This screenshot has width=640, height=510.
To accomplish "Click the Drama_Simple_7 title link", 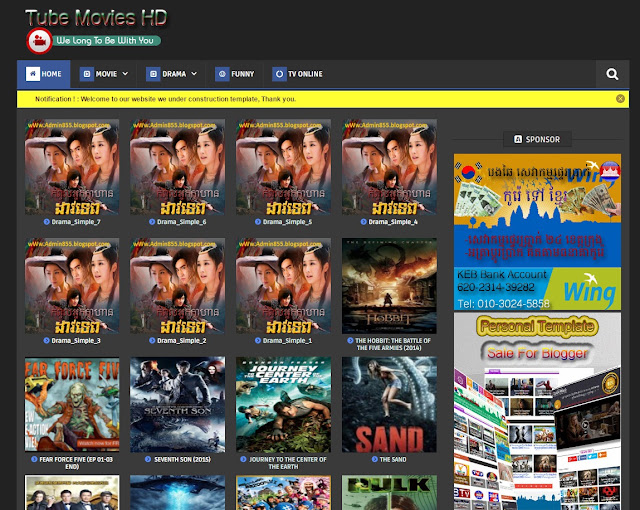I will point(76,222).
